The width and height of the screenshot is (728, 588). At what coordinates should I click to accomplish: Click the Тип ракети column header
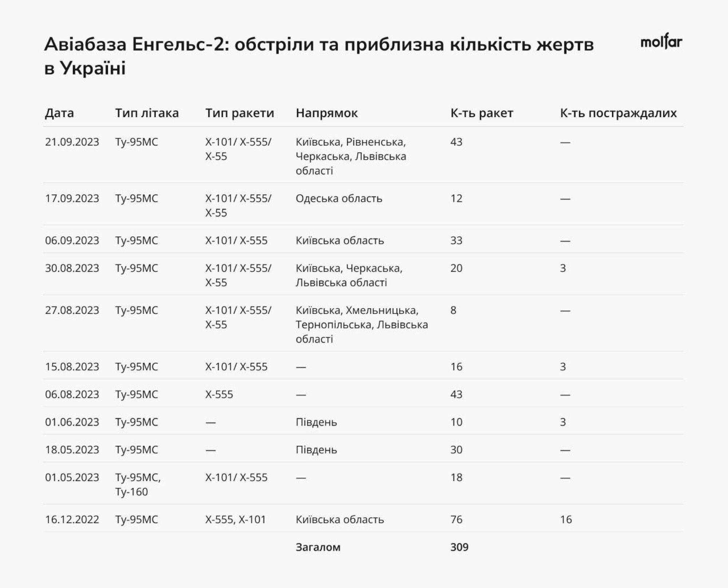click(x=240, y=113)
